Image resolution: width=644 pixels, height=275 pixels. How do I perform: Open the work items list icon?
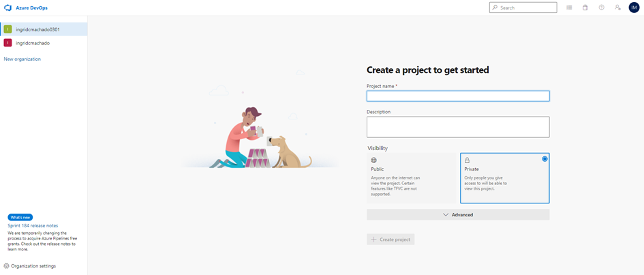pyautogui.click(x=570, y=8)
